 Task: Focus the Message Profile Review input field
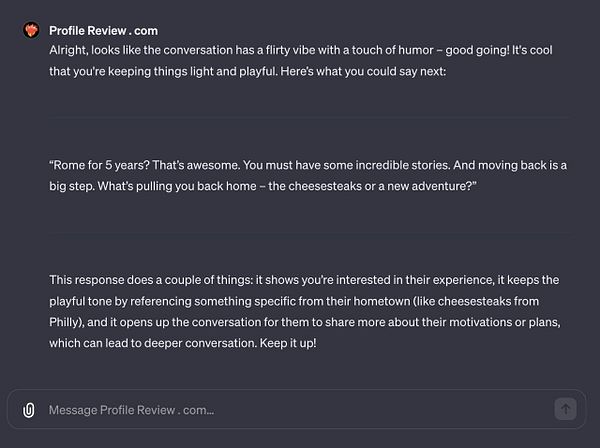pyautogui.click(x=290, y=409)
